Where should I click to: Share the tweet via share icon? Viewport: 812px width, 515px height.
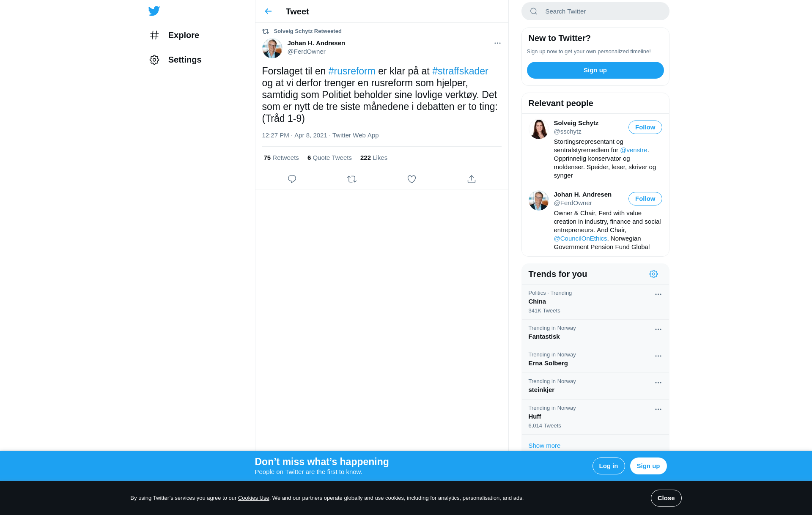(472, 179)
